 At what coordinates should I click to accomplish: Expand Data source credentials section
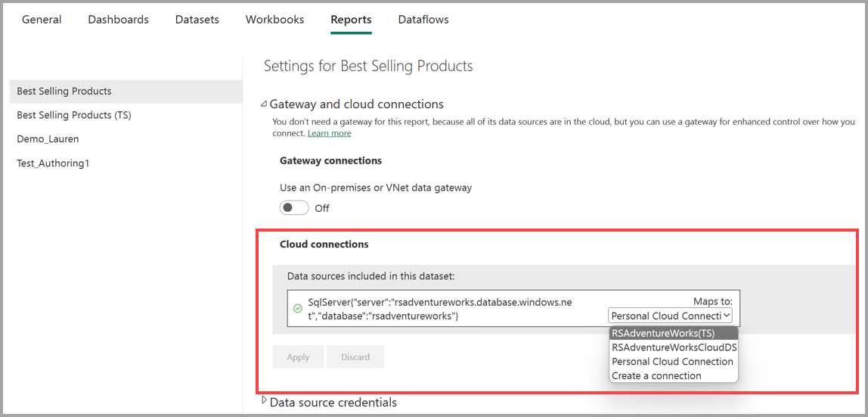click(265, 400)
